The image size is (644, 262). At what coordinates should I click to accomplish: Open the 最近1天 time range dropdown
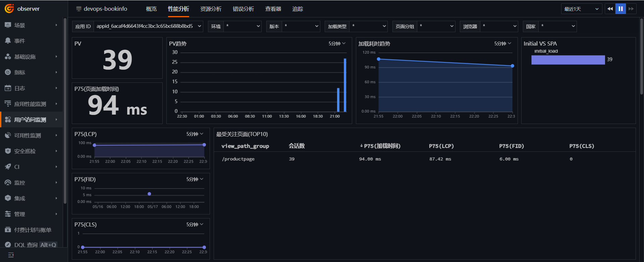[582, 9]
